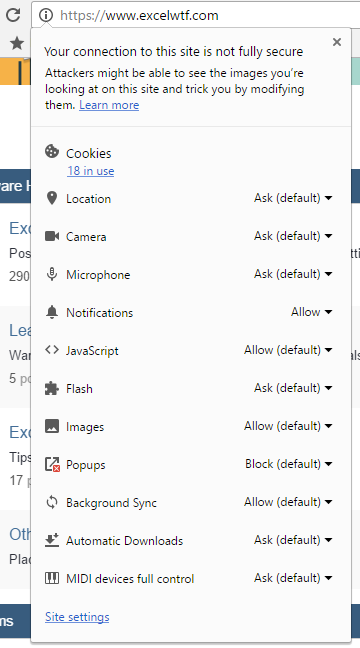The height and width of the screenshot is (648, 360).
Task: Click the Location pin icon
Action: (x=52, y=198)
